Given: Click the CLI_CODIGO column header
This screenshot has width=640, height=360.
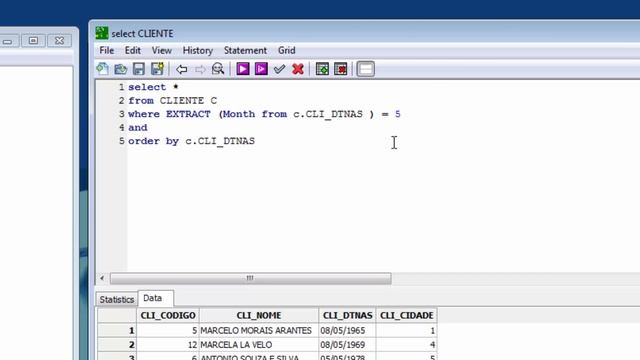Looking at the screenshot, I should [168, 316].
